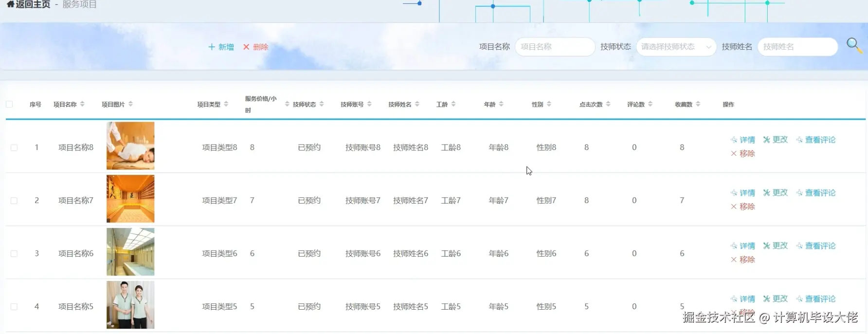Sort by 评论数 column arrows

pos(650,104)
